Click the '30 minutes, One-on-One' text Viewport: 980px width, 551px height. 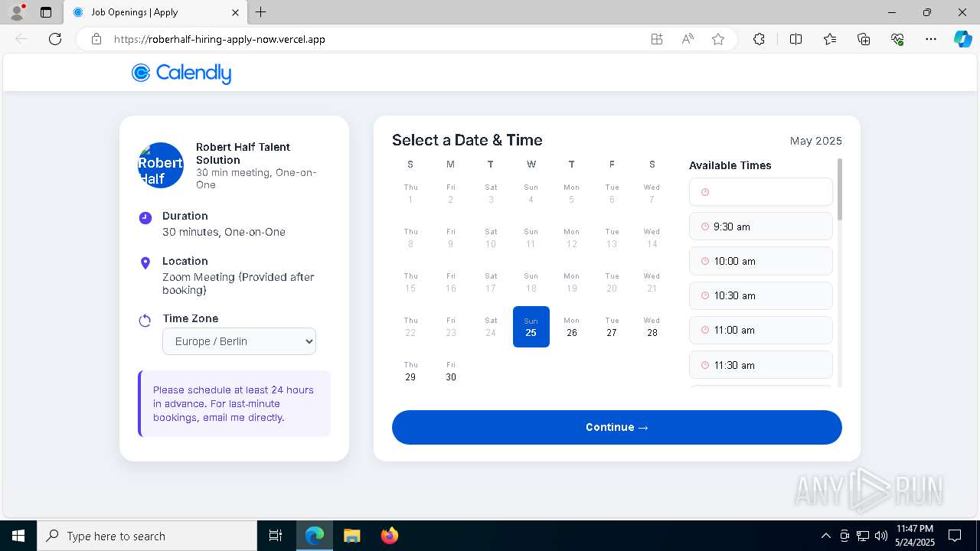[x=224, y=232]
